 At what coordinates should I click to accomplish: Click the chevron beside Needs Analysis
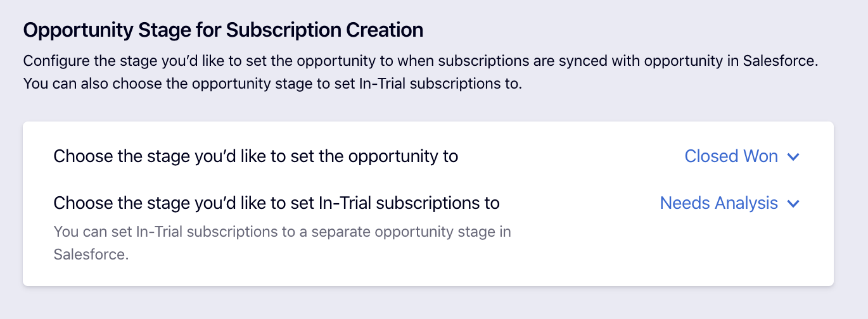click(793, 204)
